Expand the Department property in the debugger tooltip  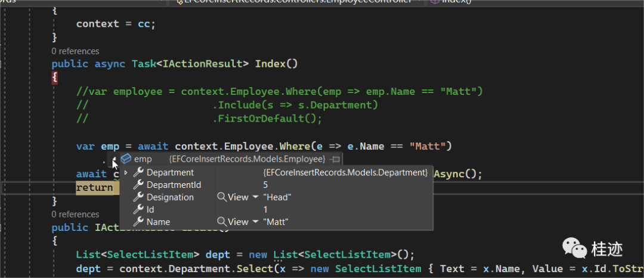(x=126, y=173)
